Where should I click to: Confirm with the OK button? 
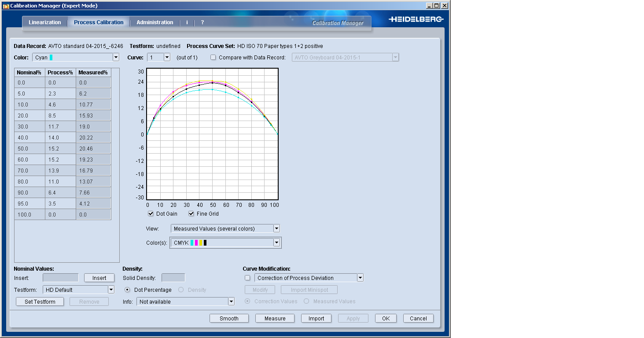click(x=386, y=318)
